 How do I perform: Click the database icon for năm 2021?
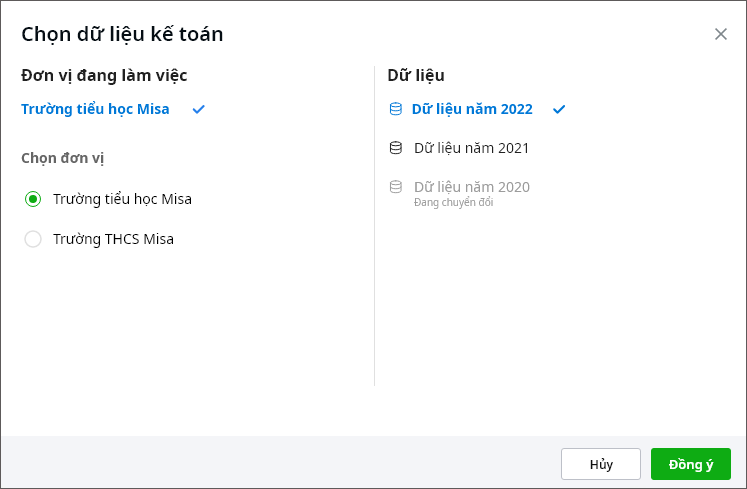tap(396, 148)
